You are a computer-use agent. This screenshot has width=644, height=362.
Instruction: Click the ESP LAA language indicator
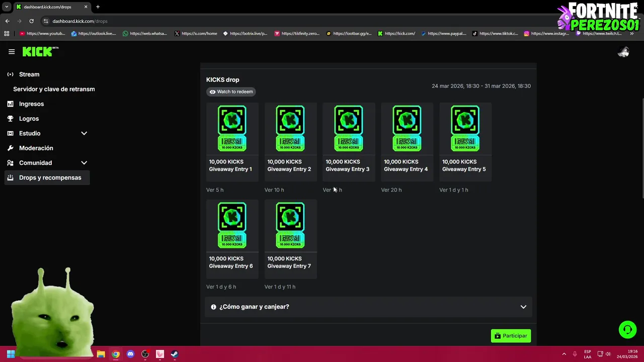coord(587,354)
